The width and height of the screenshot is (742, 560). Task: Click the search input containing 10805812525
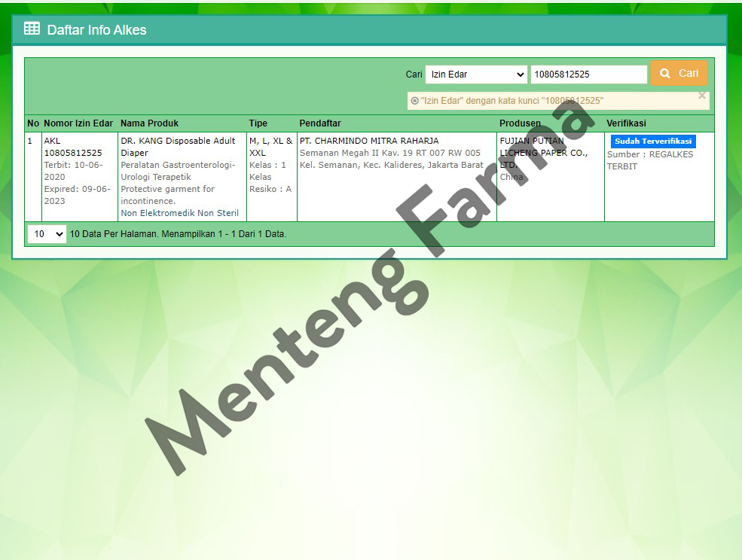[x=588, y=73]
